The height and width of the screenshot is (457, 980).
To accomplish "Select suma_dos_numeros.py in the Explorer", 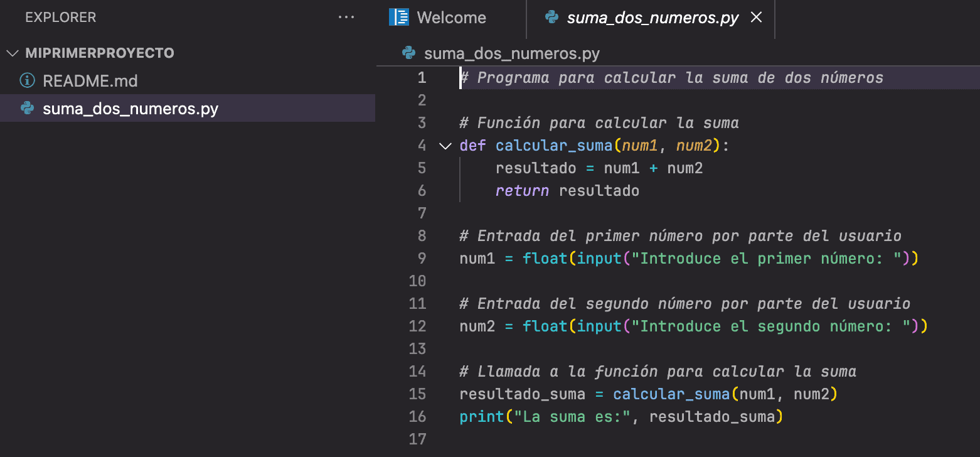I will pyautogui.click(x=130, y=108).
